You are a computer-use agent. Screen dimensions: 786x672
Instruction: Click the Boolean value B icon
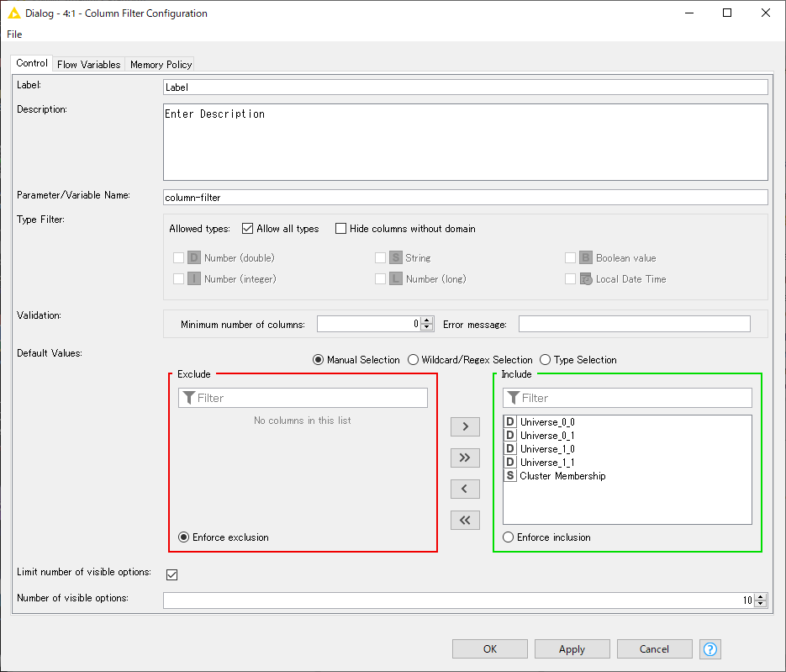click(x=585, y=257)
